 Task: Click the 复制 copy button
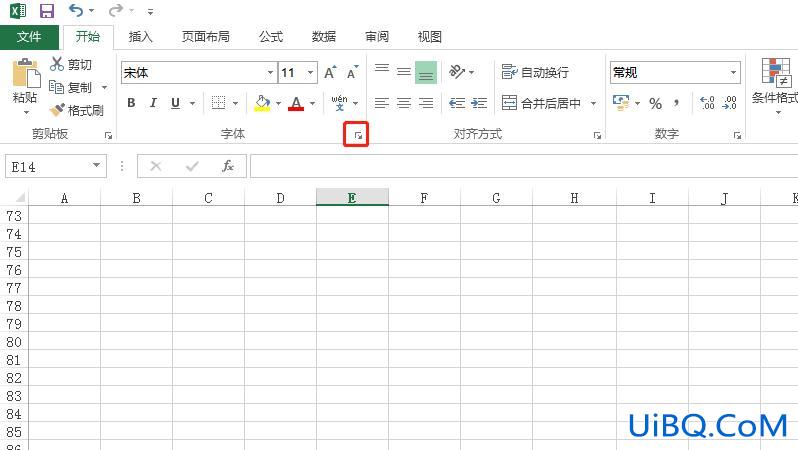tap(71, 88)
